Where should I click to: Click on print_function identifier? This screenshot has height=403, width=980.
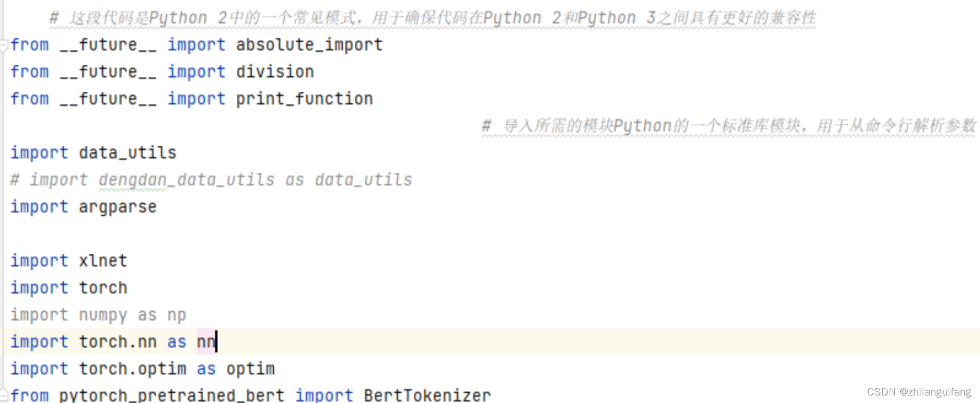pyautogui.click(x=304, y=99)
